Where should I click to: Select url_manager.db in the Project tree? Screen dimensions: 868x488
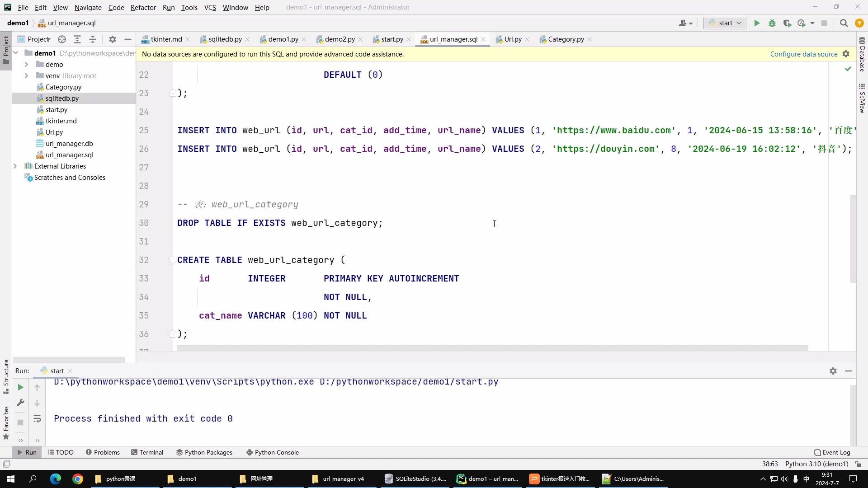69,144
